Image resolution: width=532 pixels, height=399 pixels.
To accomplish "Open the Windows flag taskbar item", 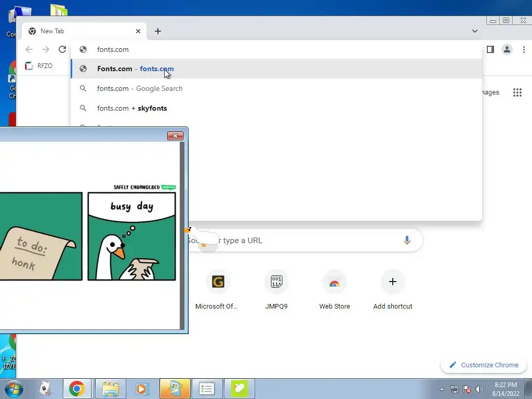I will click(175, 389).
